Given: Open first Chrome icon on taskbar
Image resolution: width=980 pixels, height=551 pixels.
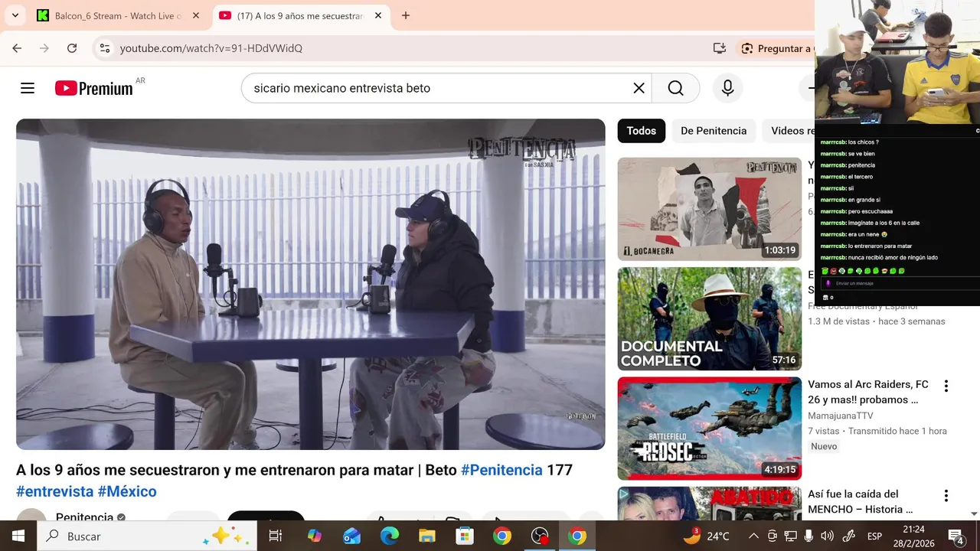Looking at the screenshot, I should [x=502, y=536].
